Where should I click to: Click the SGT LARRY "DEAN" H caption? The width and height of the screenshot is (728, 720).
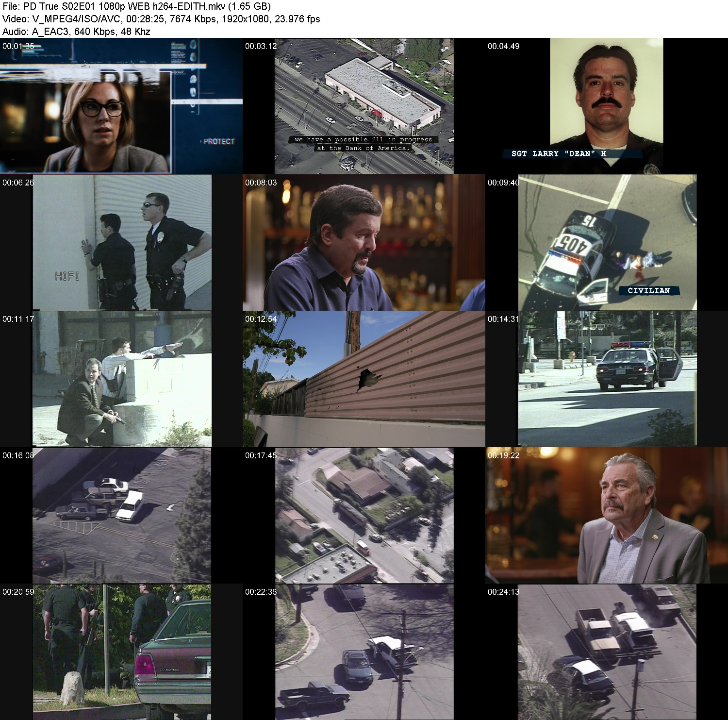pos(559,154)
